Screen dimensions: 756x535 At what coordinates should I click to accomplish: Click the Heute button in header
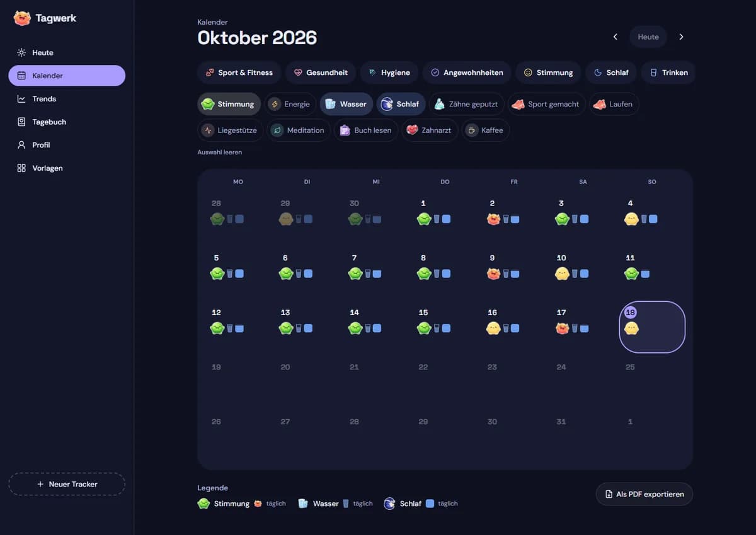(648, 37)
